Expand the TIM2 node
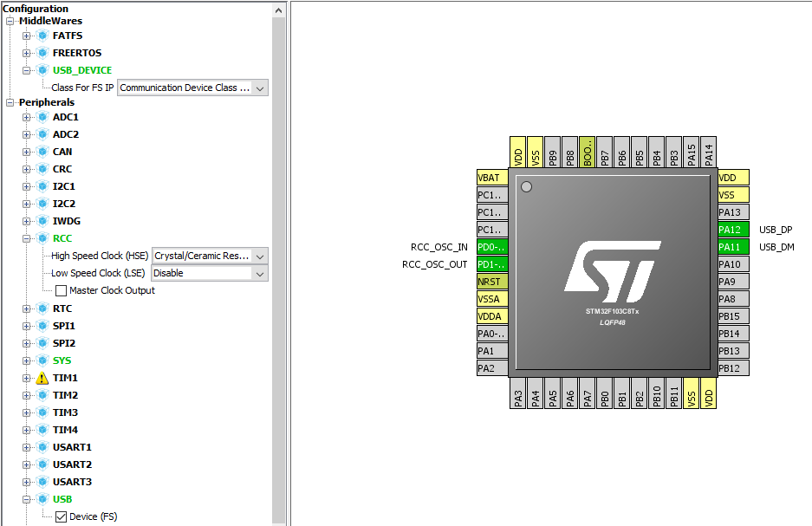 pos(26,395)
